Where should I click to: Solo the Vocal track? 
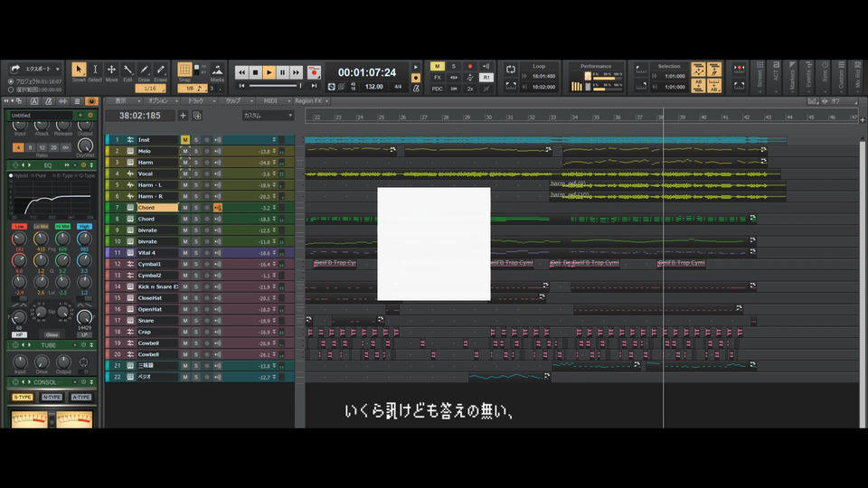(x=195, y=174)
